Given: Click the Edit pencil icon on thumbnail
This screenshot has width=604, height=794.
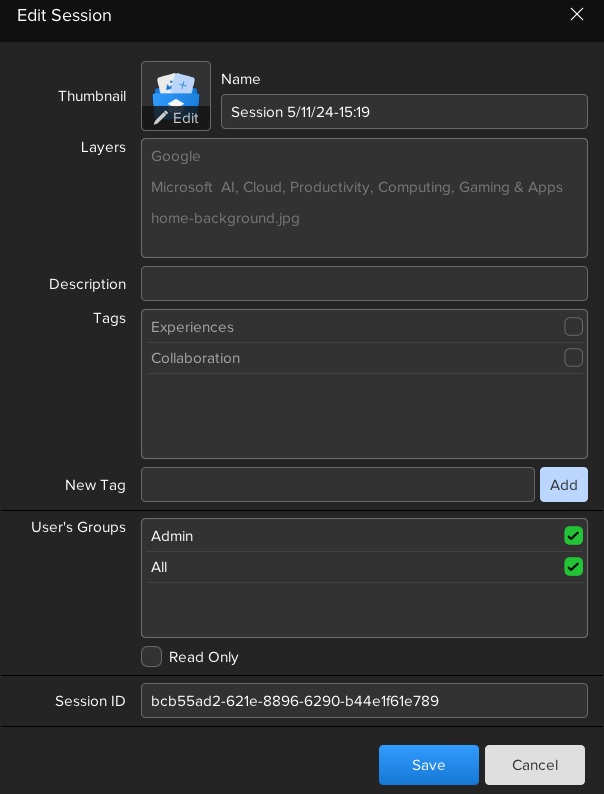Looking at the screenshot, I should coord(161,118).
